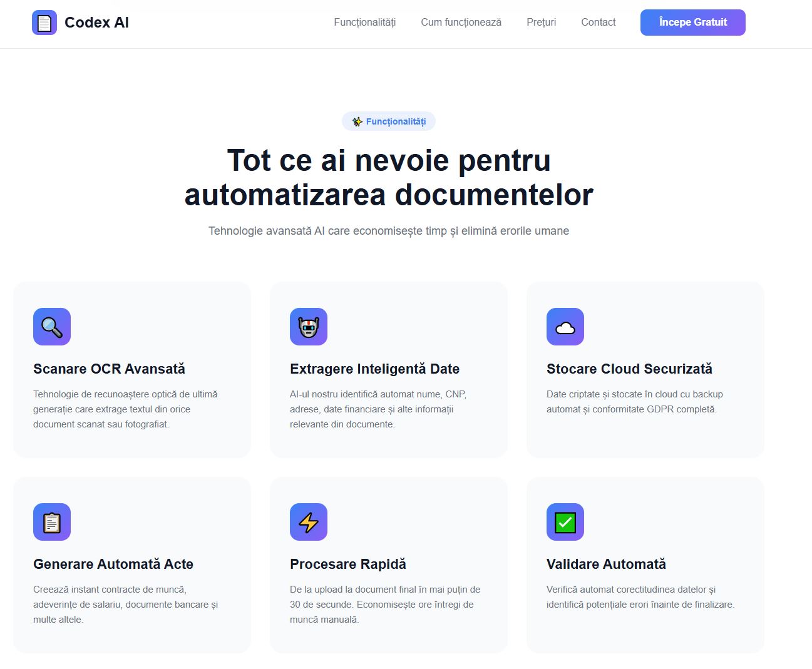This screenshot has width=812, height=669.
Task: Click the Scanare OCR Avansată title
Action: tap(110, 369)
